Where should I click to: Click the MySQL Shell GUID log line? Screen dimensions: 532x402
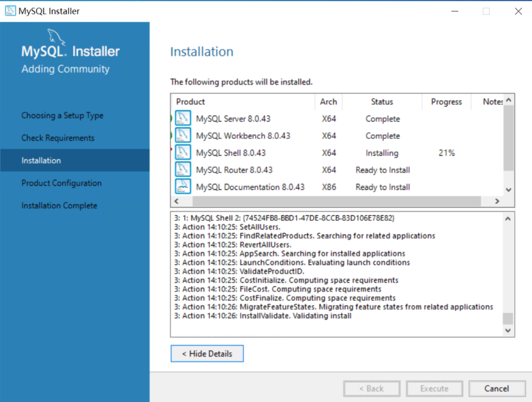pos(285,218)
